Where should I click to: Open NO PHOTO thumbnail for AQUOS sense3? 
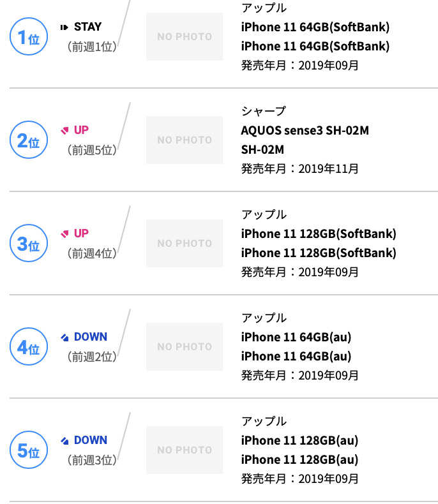(x=185, y=140)
